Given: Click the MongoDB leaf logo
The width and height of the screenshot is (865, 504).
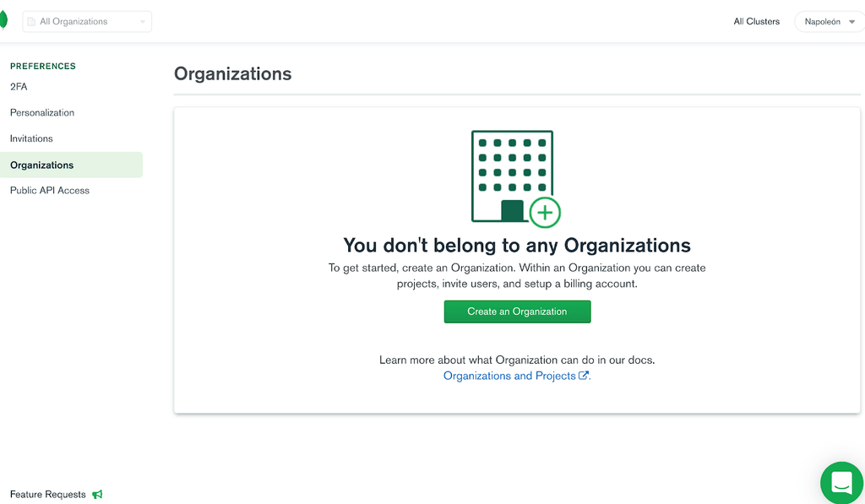Looking at the screenshot, I should click(x=3, y=19).
